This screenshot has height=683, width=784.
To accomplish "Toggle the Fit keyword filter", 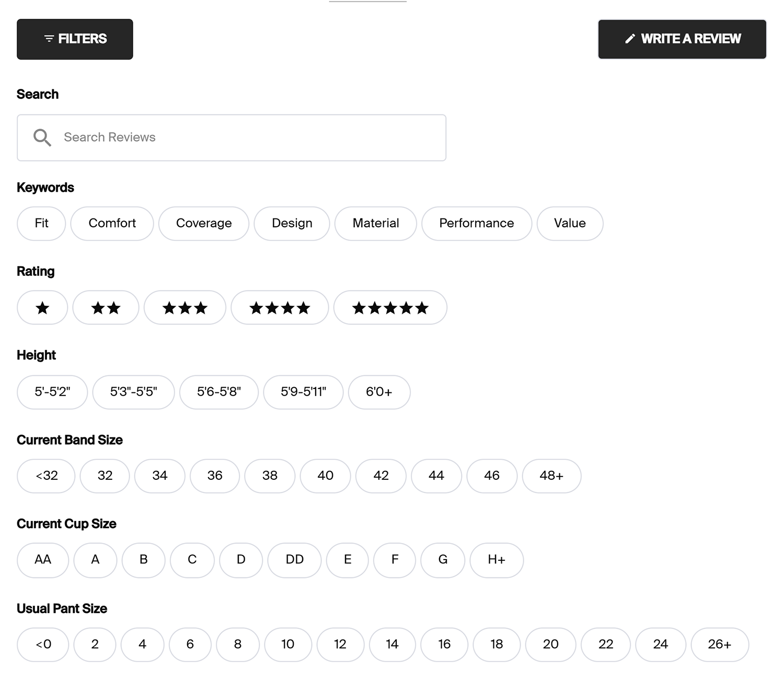I will (x=41, y=224).
